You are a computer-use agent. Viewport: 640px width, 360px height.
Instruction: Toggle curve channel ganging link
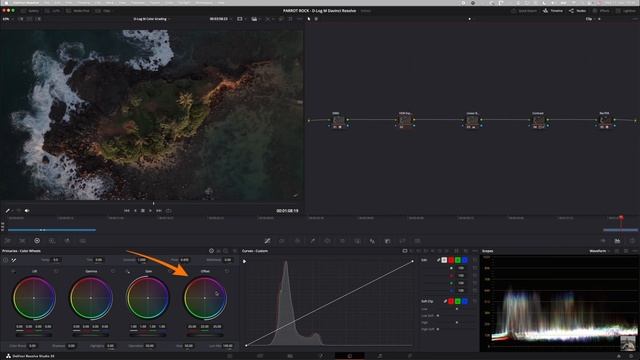coord(438,260)
